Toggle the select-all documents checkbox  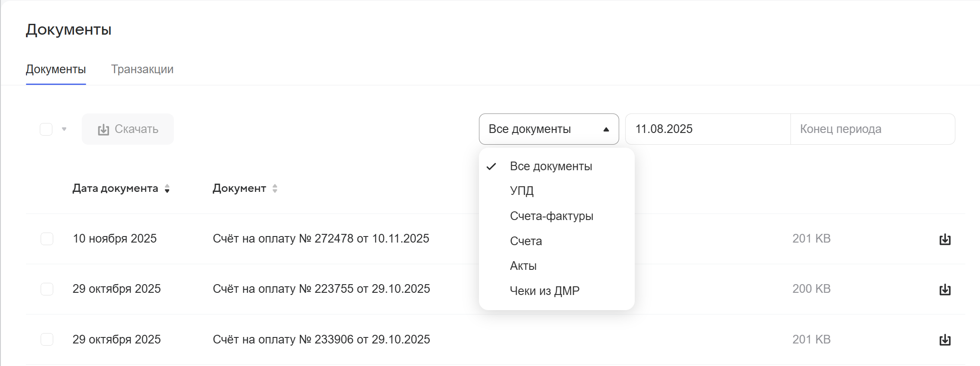(46, 129)
